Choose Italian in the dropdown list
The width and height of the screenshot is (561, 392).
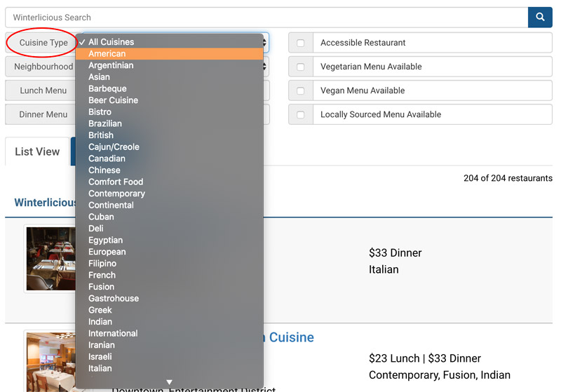pyautogui.click(x=170, y=368)
